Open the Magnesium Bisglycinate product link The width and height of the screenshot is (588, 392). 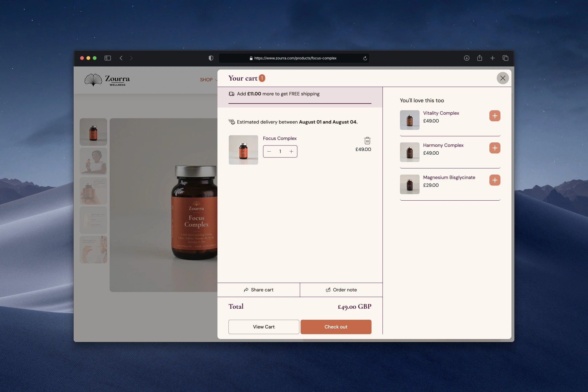click(x=449, y=177)
